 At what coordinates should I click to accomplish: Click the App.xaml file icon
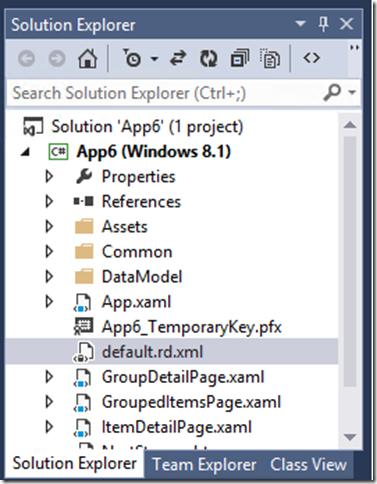tap(83, 303)
